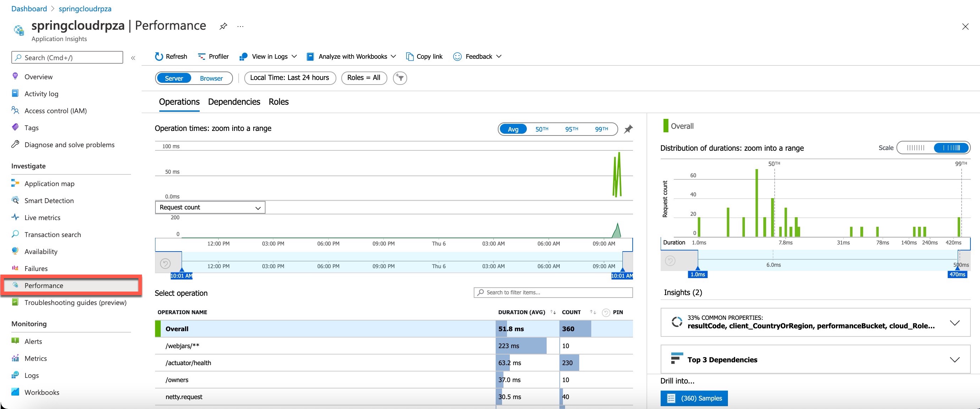Image resolution: width=980 pixels, height=409 pixels.
Task: Open Smart Detection from the sidebar
Action: pos(49,200)
